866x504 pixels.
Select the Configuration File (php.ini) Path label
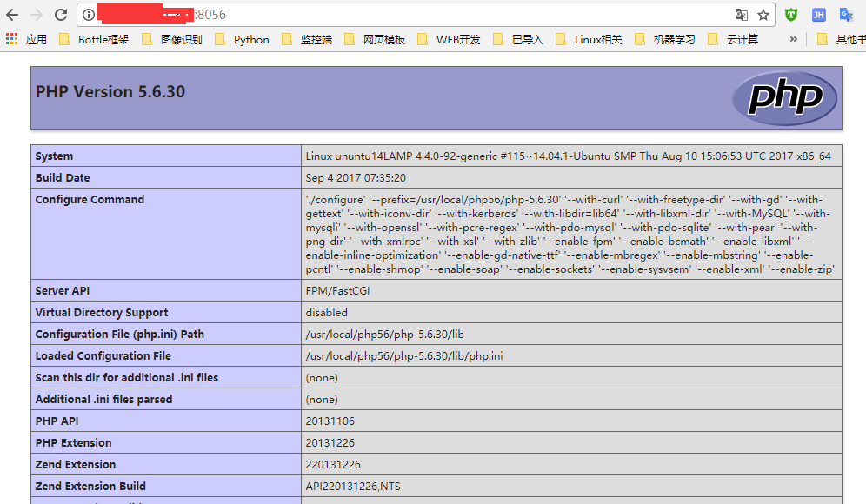pos(120,334)
